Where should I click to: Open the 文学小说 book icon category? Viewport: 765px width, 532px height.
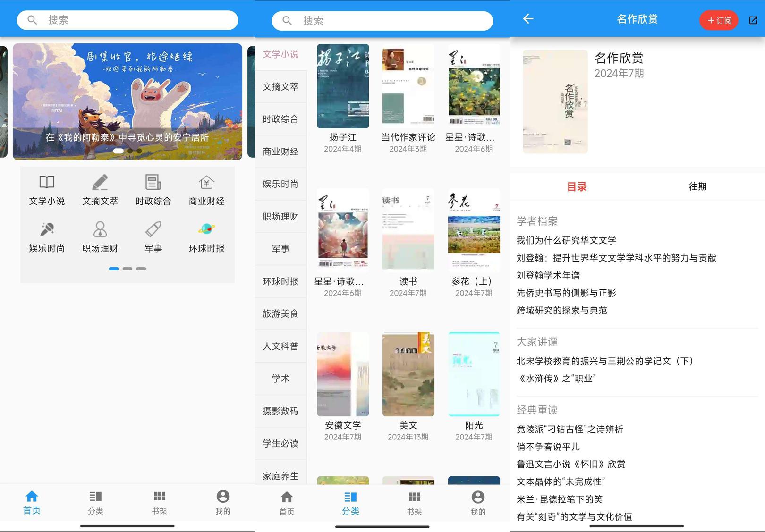47,182
